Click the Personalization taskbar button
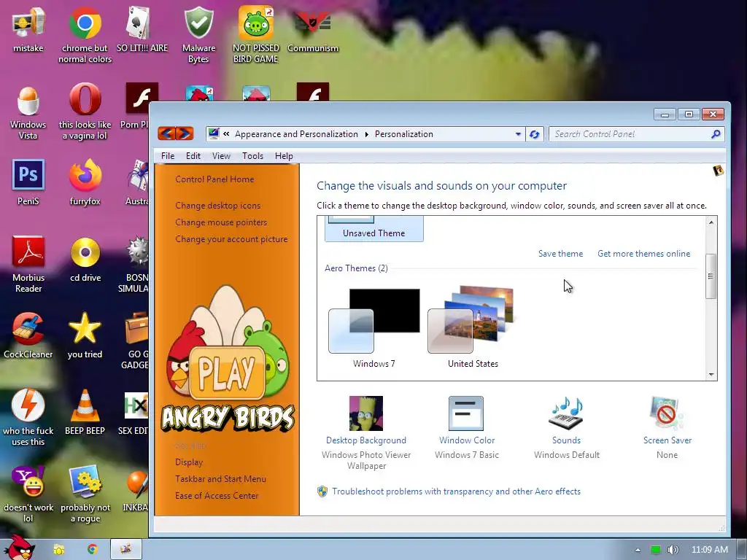This screenshot has width=747, height=560. pyautogui.click(x=125, y=550)
